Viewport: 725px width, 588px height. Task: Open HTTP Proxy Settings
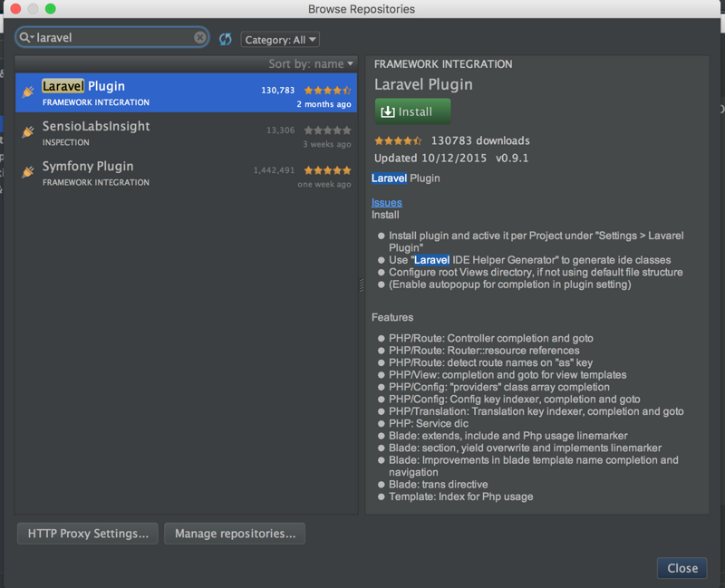pyautogui.click(x=88, y=534)
